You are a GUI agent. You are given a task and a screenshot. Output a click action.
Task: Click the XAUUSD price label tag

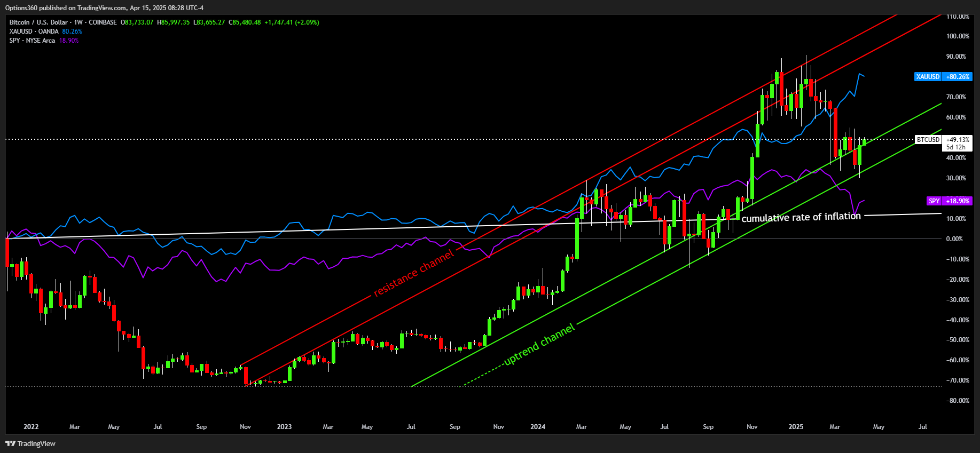(944, 77)
